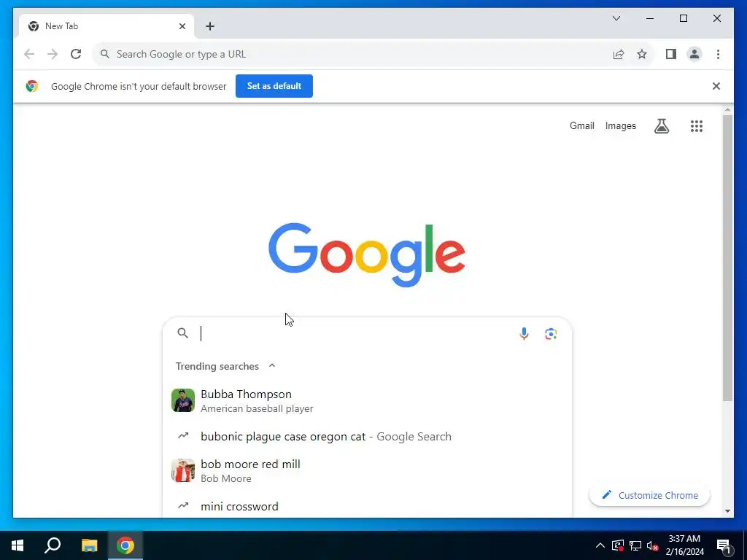Go back using the browser back arrow
Viewport: 747px width, 560px height.
(x=29, y=54)
